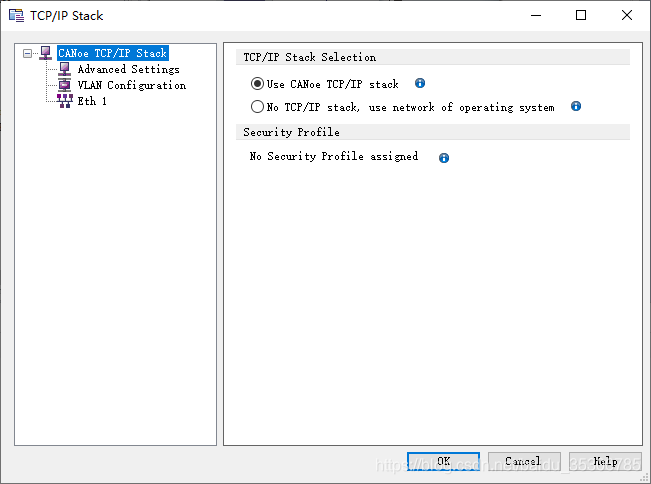
Task: Select CANoe TCP/IP Stack tree item
Action: coord(113,53)
